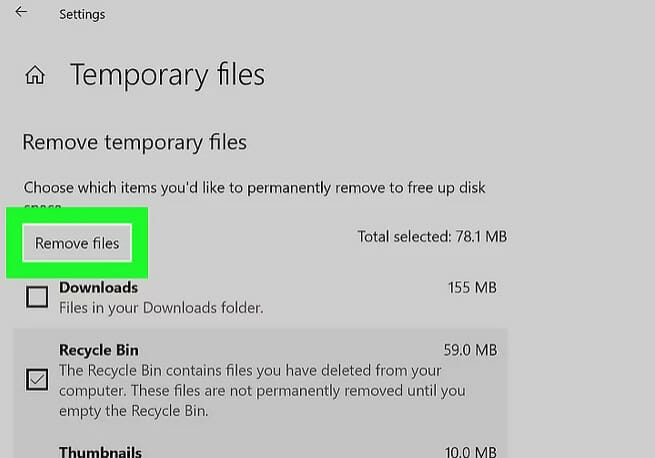This screenshot has width=655, height=458.
Task: Click 'Choose which items' instruction text
Action: pyautogui.click(x=254, y=188)
